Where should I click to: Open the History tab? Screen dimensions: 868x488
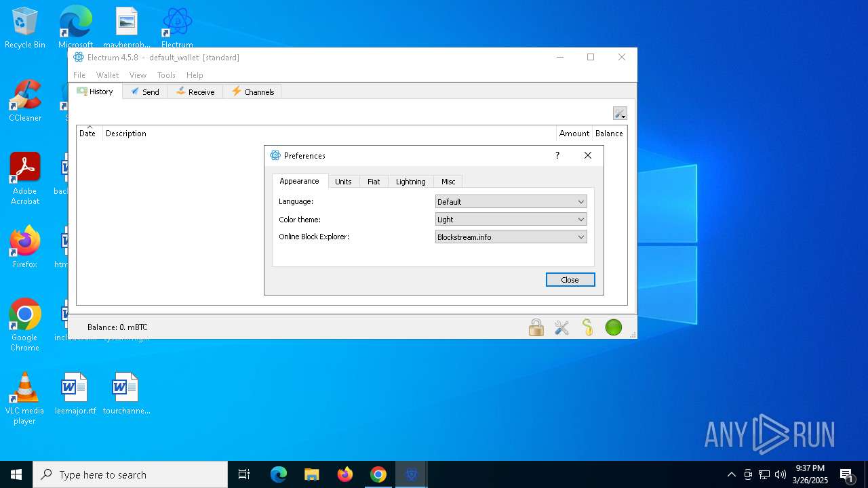point(95,91)
